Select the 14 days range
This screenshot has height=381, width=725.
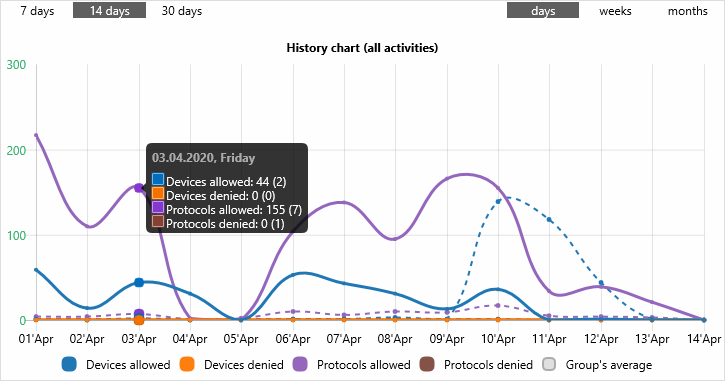110,11
